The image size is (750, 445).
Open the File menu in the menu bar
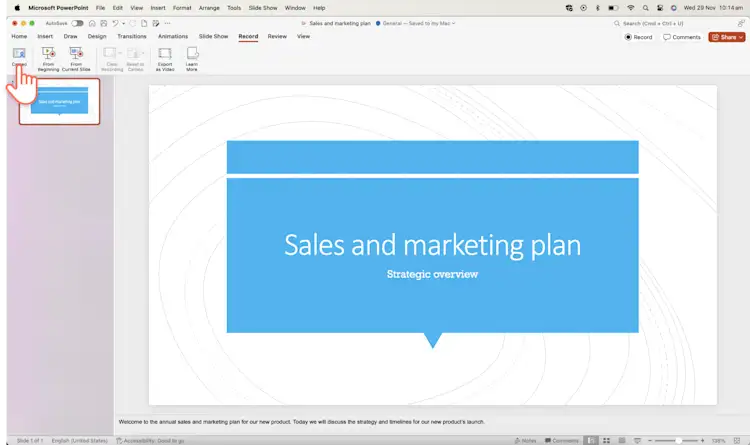100,8
